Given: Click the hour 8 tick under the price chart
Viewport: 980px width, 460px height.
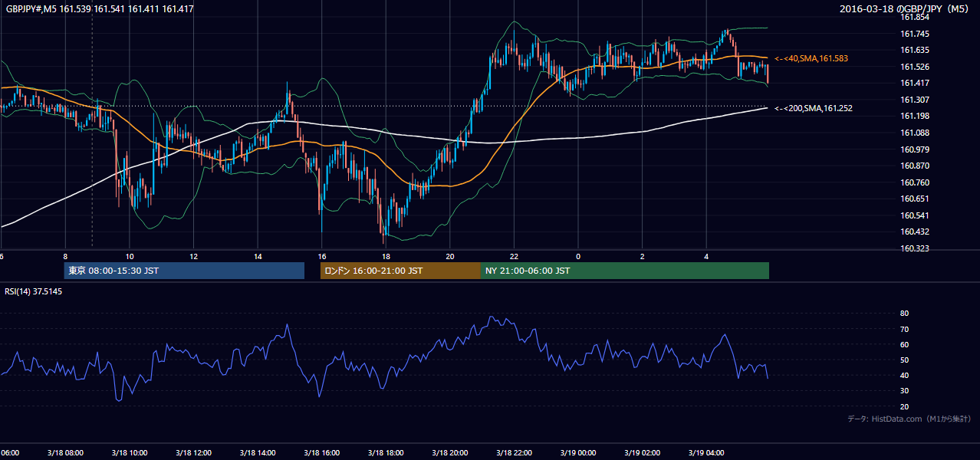Looking at the screenshot, I should click(65, 257).
